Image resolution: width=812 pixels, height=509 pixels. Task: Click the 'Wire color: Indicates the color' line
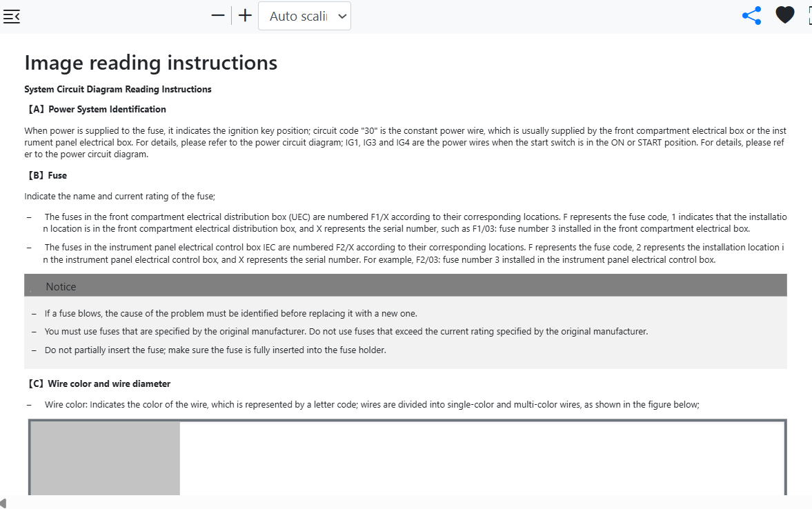(372, 404)
